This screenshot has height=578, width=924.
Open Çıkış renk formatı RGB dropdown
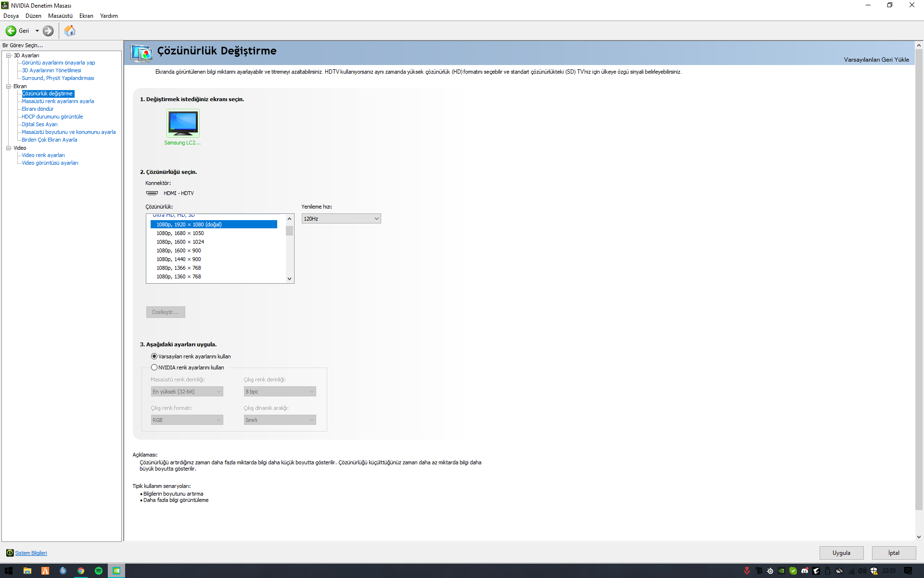point(187,420)
